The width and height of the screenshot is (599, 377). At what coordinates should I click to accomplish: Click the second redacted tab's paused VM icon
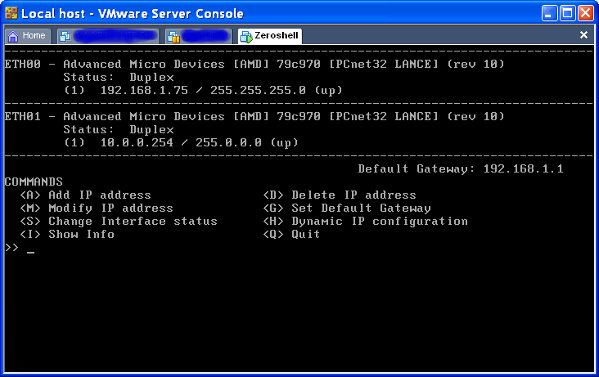[174, 36]
